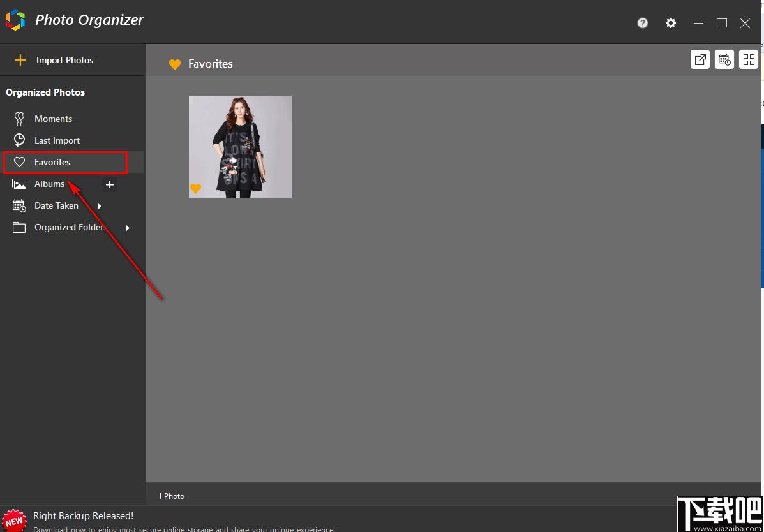Screen dimensions: 764x532
Task: Open settings gear icon
Action: pyautogui.click(x=671, y=23)
